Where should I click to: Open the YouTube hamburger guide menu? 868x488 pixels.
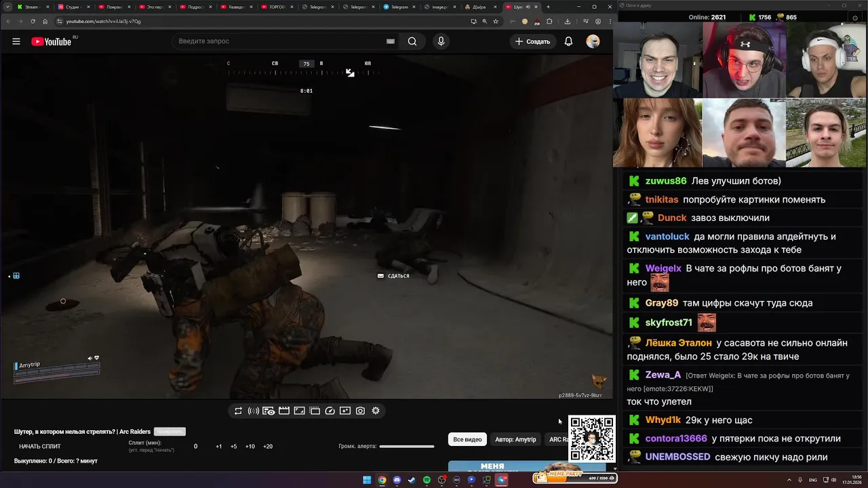click(16, 41)
